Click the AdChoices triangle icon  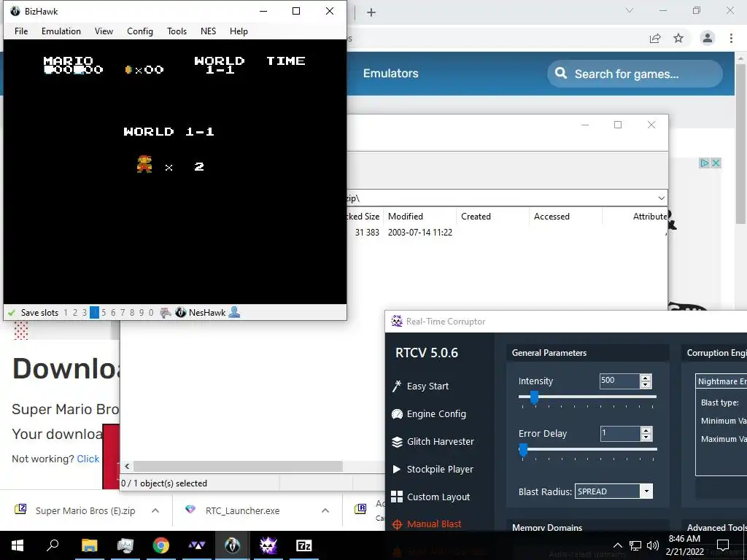click(705, 163)
